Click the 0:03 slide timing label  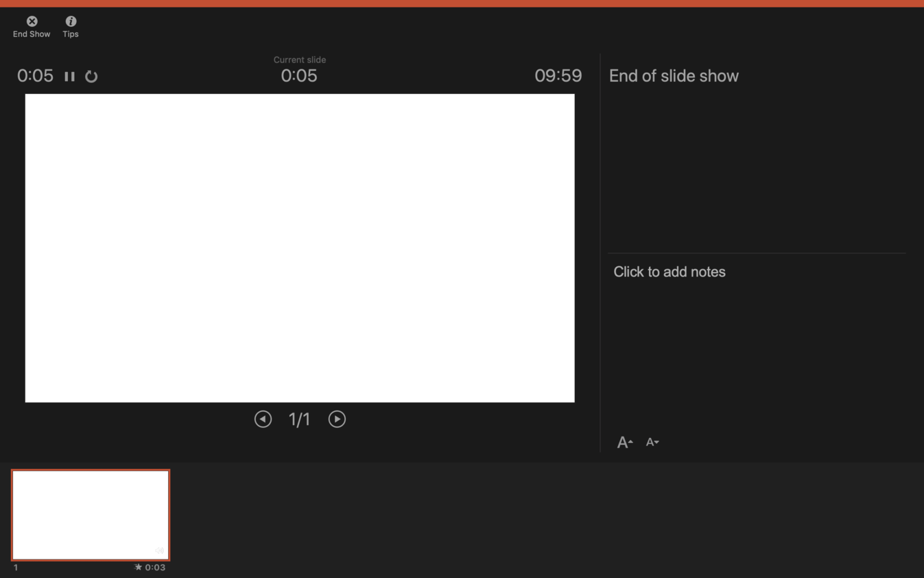pos(155,567)
